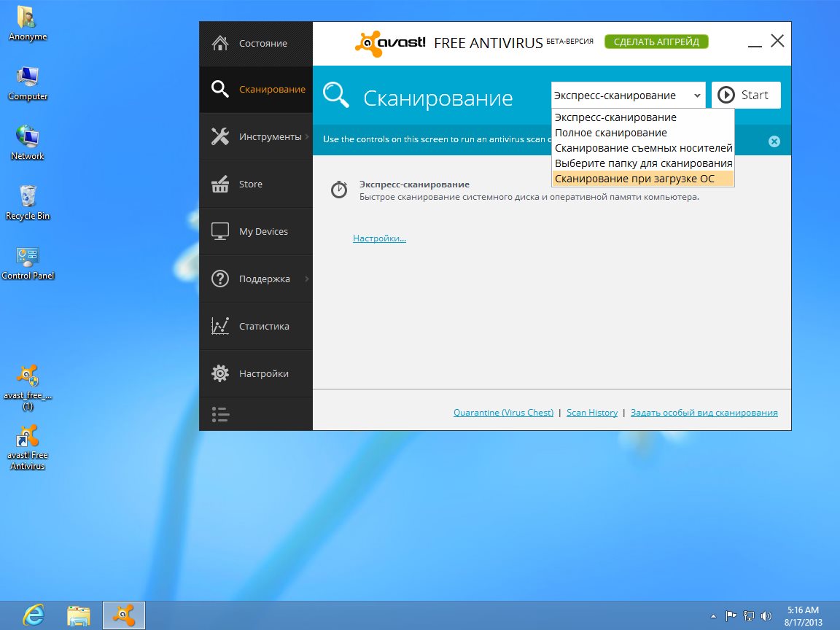
Task: Collapse the scan type combo box
Action: click(x=628, y=96)
